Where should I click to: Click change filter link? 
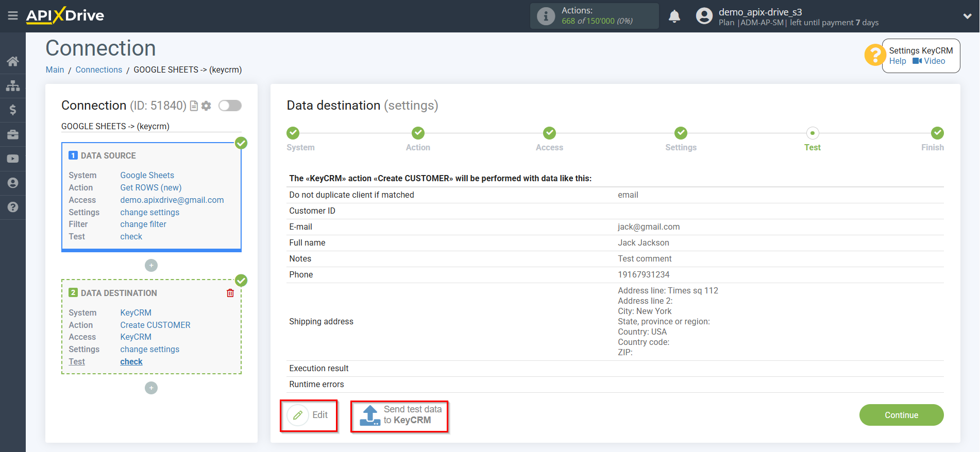(143, 224)
